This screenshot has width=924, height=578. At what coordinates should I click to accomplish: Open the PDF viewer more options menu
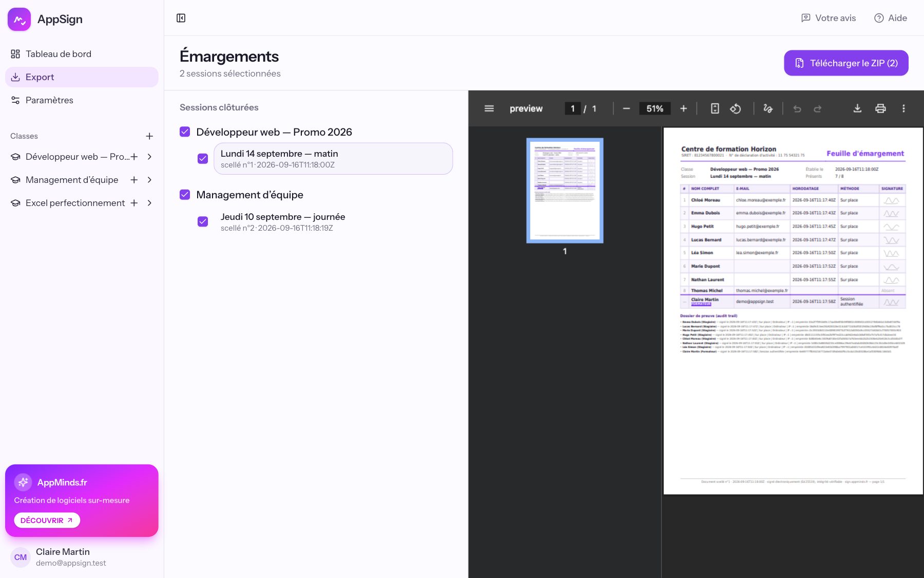903,108
